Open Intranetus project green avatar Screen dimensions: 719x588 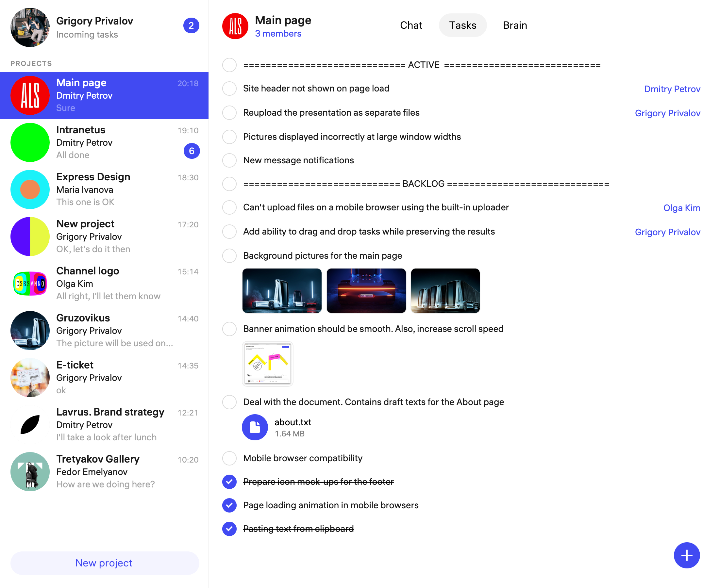(30, 142)
